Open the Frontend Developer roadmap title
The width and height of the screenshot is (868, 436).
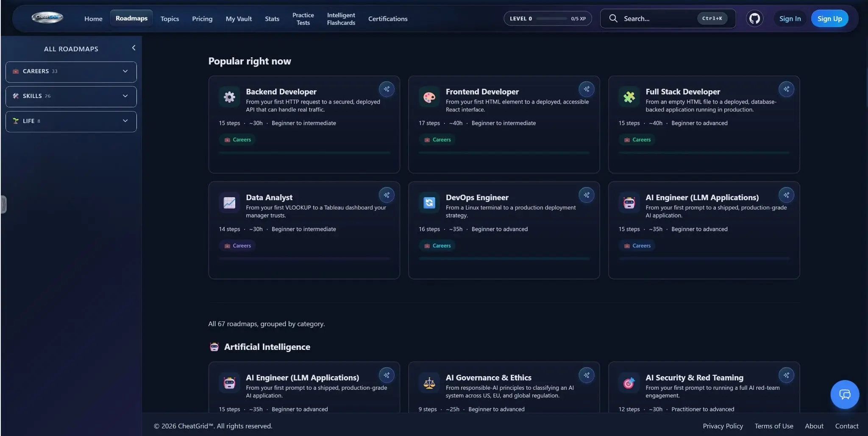[x=482, y=92]
